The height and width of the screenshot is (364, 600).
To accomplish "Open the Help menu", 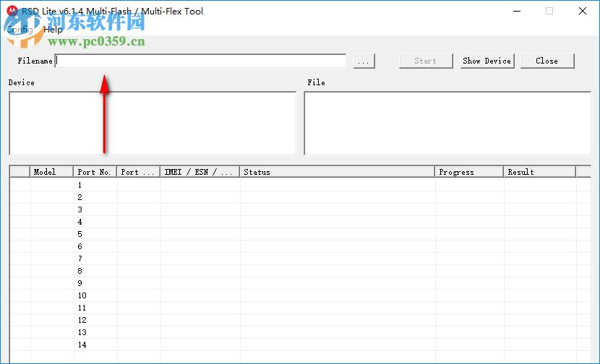I will coord(53,30).
